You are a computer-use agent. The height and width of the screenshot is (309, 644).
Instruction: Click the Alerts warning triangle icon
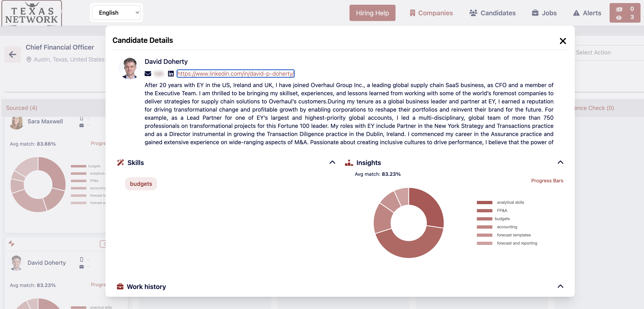576,13
